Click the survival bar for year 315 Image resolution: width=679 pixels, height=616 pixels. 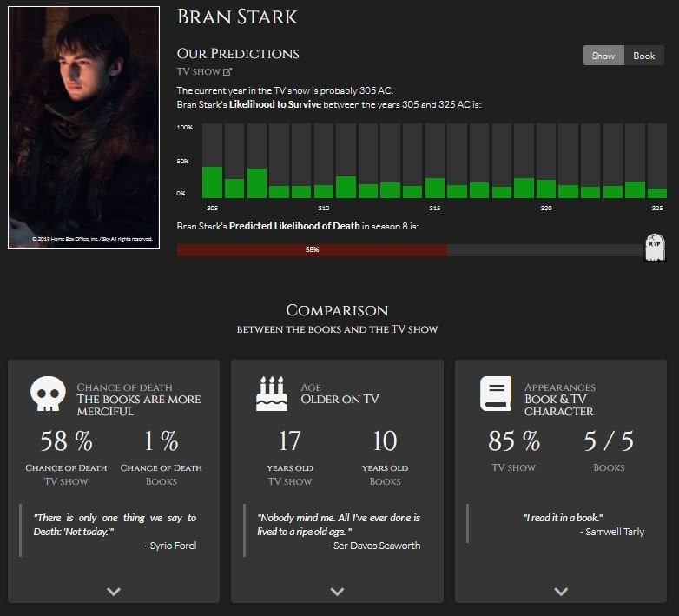point(435,161)
